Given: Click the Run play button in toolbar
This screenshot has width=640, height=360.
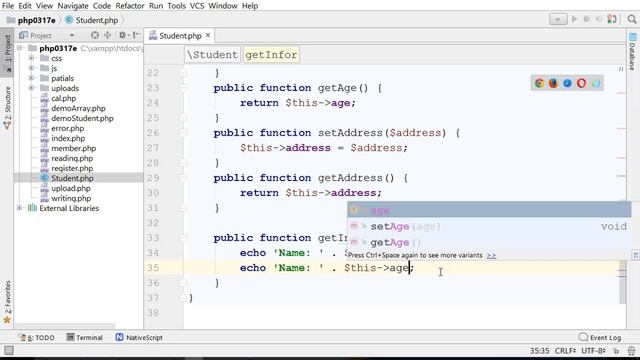Looking at the screenshot, I should pyautogui.click(x=574, y=19).
